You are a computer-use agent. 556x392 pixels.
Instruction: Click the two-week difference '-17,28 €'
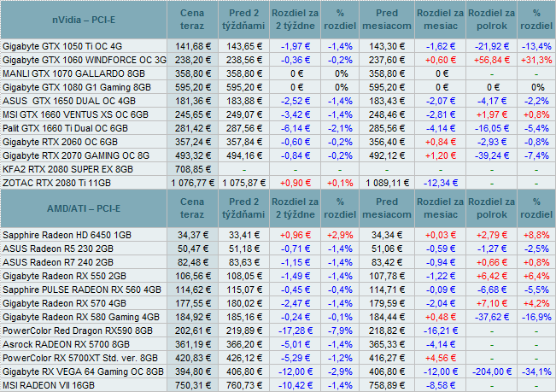click(x=296, y=331)
